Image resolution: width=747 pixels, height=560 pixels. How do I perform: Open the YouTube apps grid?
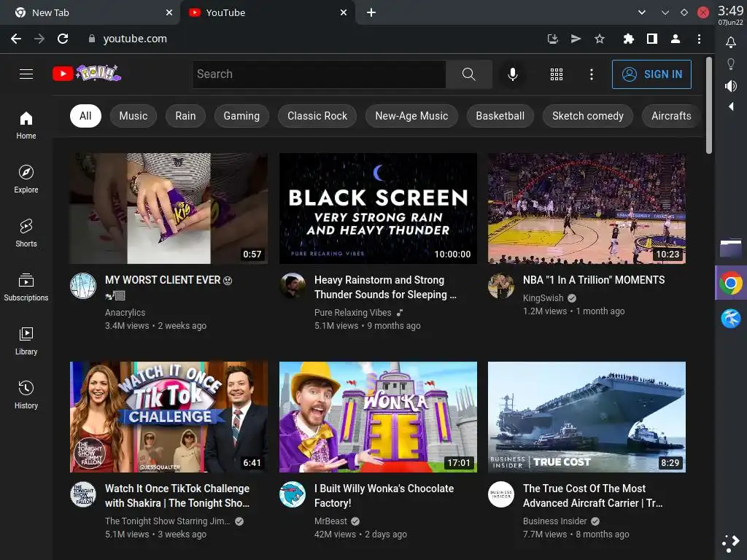click(557, 74)
